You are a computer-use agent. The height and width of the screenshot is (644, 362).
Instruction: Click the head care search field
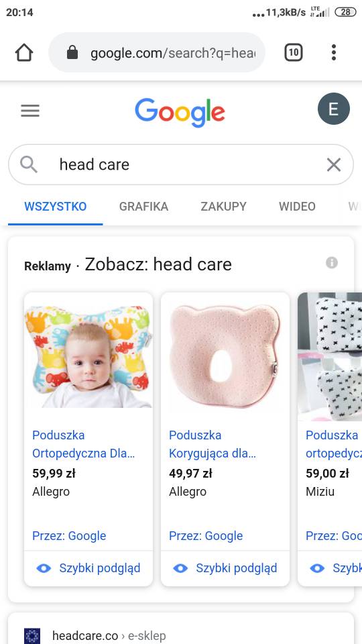point(180,165)
